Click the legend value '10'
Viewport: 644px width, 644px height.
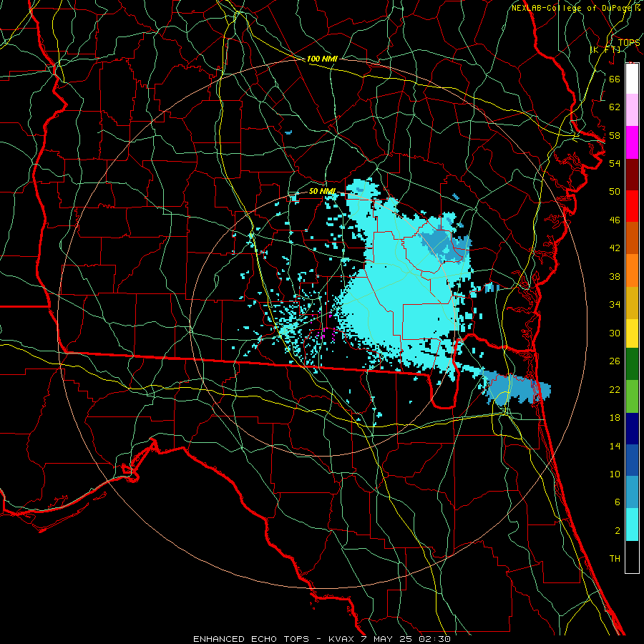coord(615,474)
